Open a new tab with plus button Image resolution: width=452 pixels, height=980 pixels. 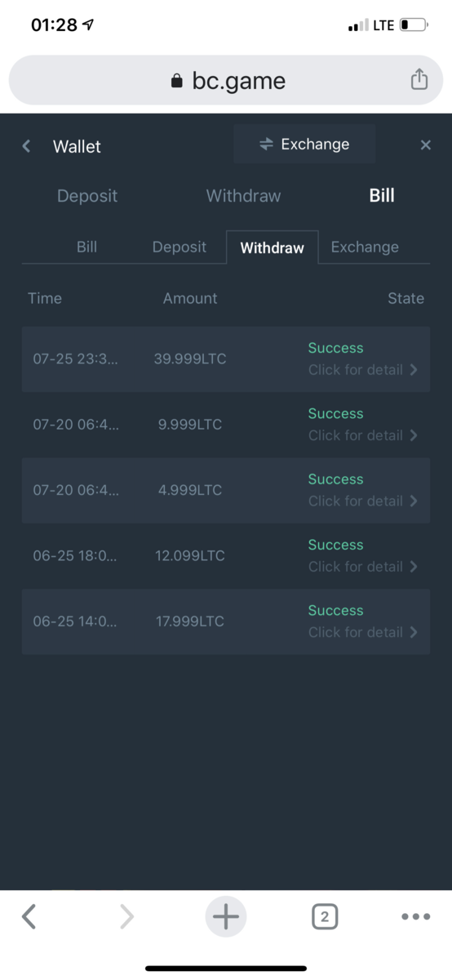click(x=225, y=917)
